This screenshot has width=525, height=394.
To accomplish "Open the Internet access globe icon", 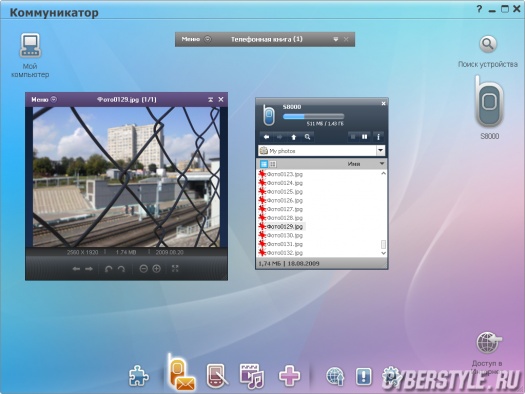I will tap(489, 343).
